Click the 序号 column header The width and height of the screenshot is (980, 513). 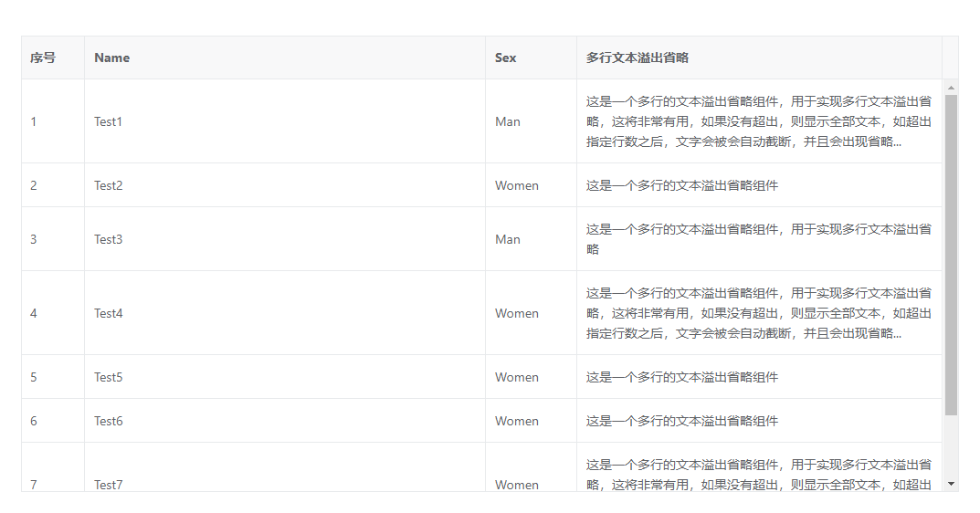pos(53,58)
